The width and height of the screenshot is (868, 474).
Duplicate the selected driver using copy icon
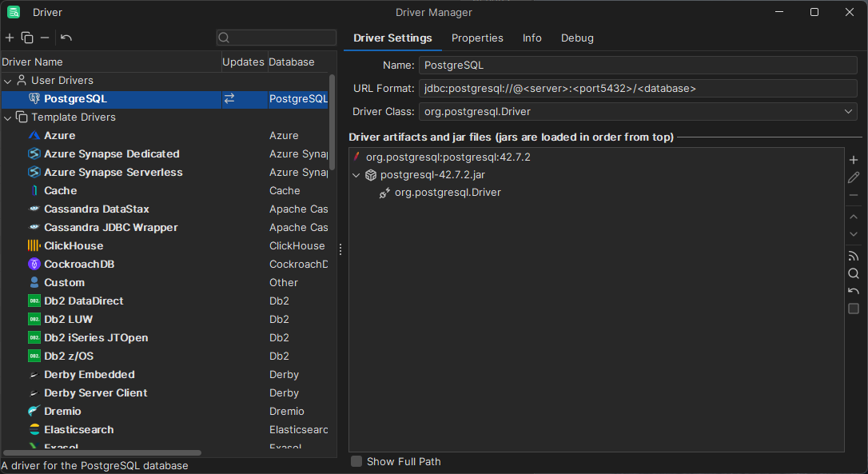click(x=27, y=38)
